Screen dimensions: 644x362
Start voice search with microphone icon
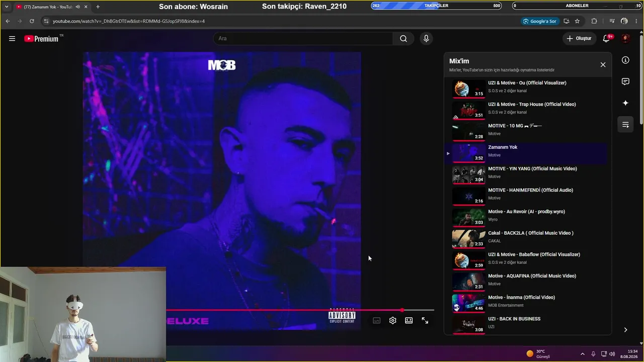(426, 39)
